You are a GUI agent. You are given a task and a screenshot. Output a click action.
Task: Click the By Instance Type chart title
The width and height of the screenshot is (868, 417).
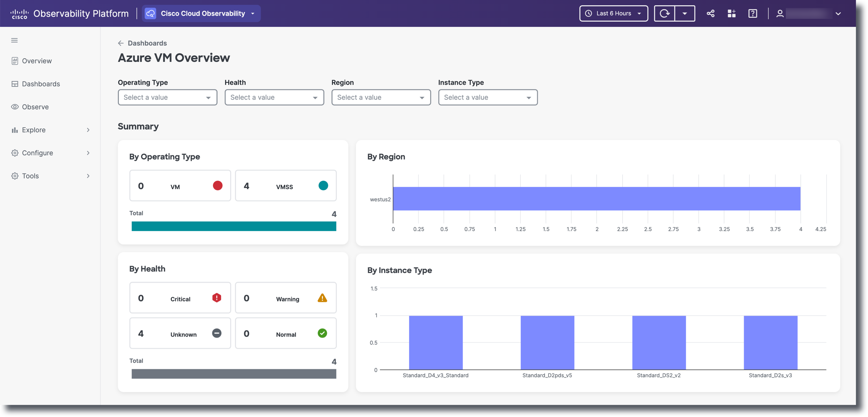(x=400, y=270)
